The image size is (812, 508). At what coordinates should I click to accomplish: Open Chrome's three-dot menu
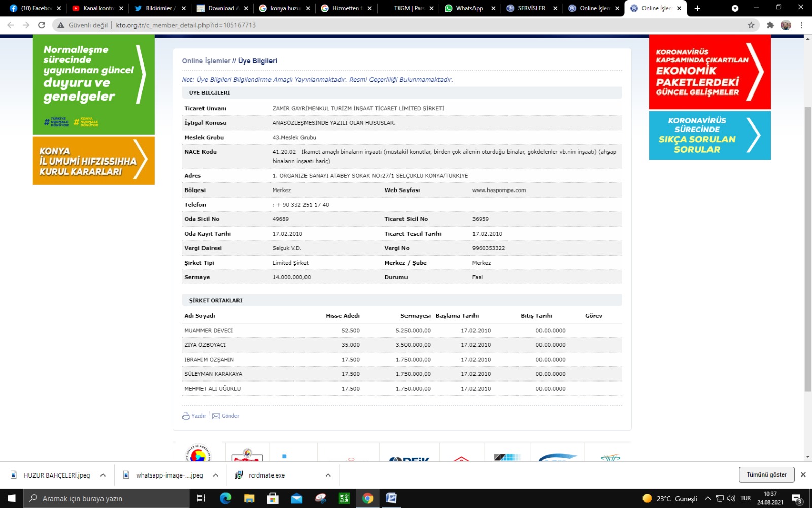click(802, 25)
